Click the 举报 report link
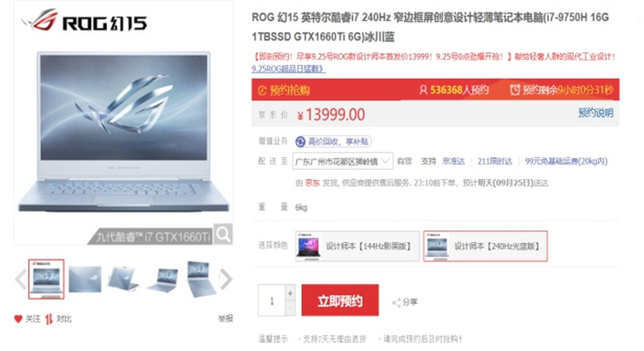The width and height of the screenshot is (644, 351). pos(225,319)
